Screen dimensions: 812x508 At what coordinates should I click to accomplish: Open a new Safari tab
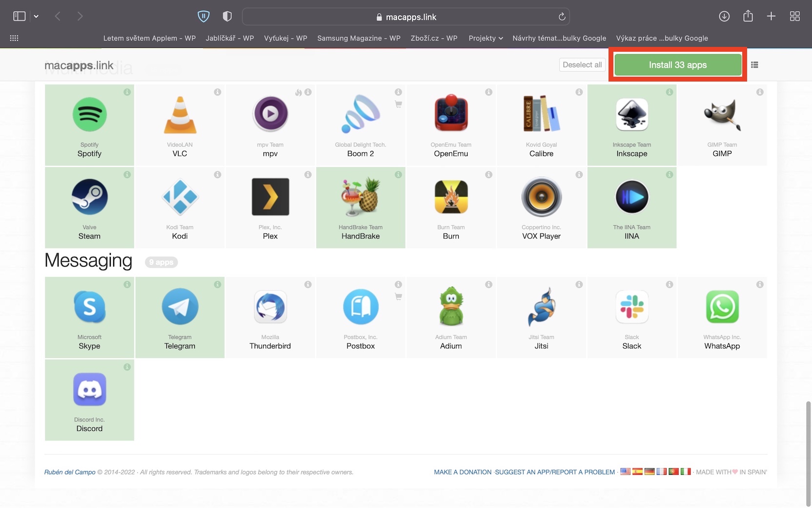(771, 17)
